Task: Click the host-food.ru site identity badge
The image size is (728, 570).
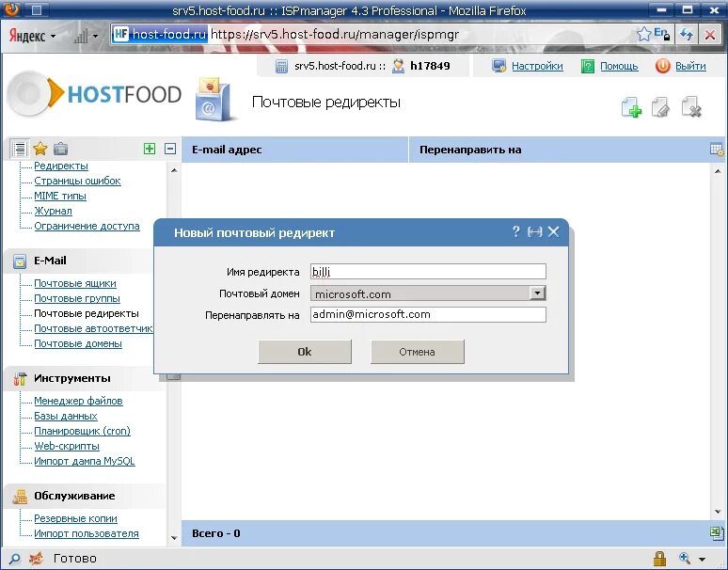Action: tap(160, 35)
